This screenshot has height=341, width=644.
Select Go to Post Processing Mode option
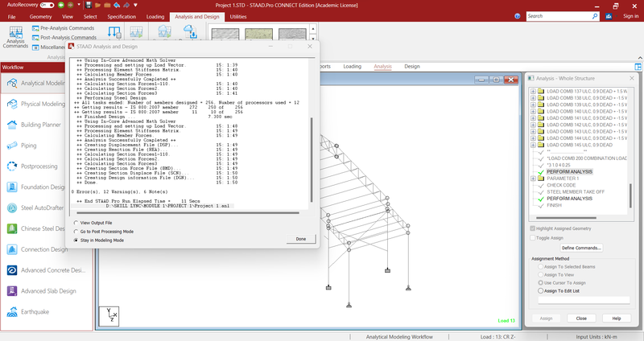tap(76, 232)
